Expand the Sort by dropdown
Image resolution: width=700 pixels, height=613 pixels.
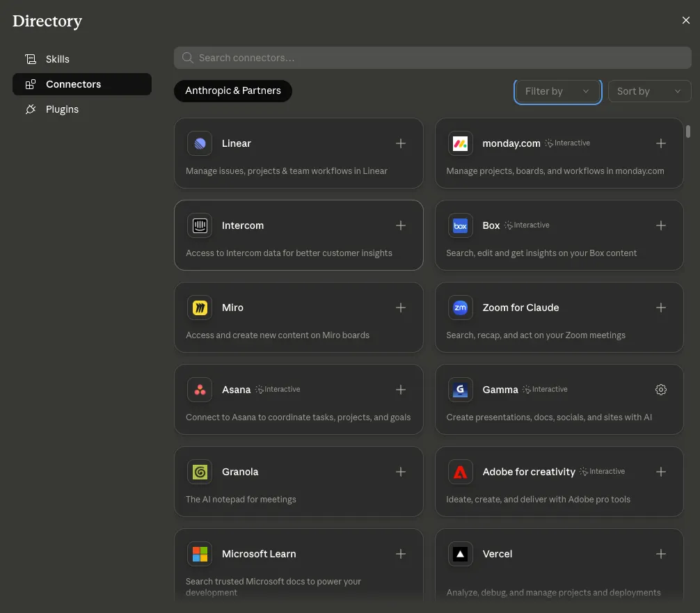pos(649,92)
